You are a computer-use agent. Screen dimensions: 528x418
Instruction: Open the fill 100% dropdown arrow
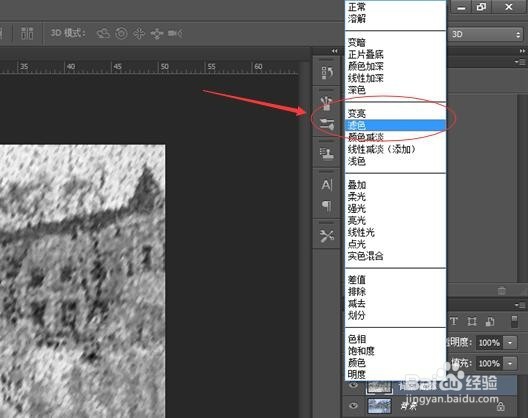click(x=510, y=363)
